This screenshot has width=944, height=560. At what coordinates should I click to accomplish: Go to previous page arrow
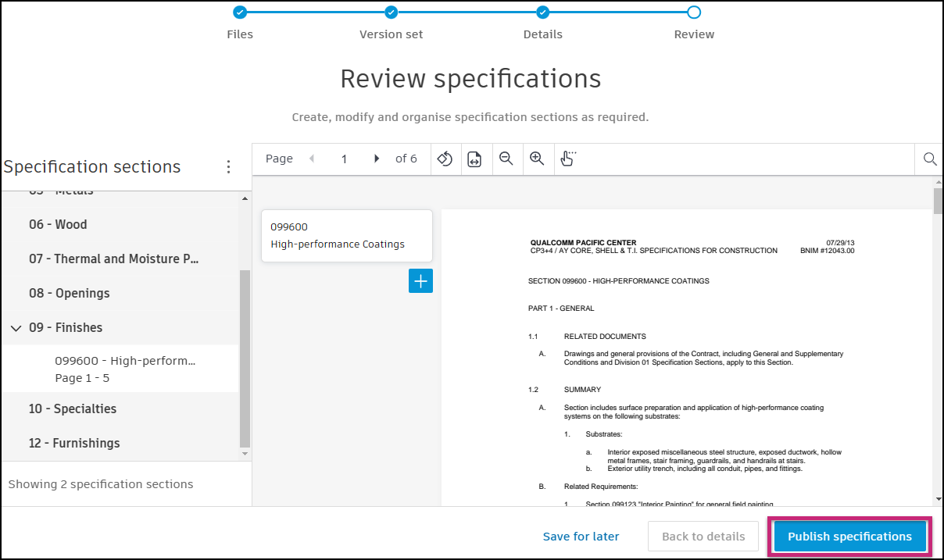(x=312, y=159)
